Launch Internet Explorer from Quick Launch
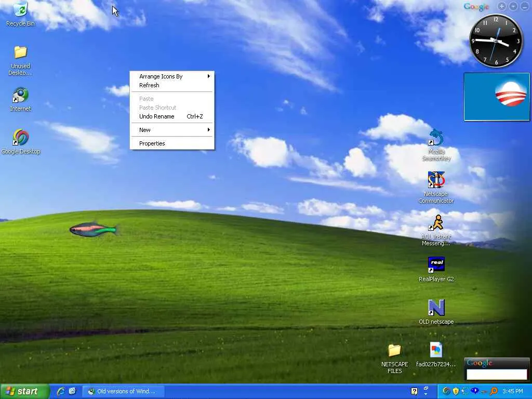The height and width of the screenshot is (399, 532). point(61,391)
